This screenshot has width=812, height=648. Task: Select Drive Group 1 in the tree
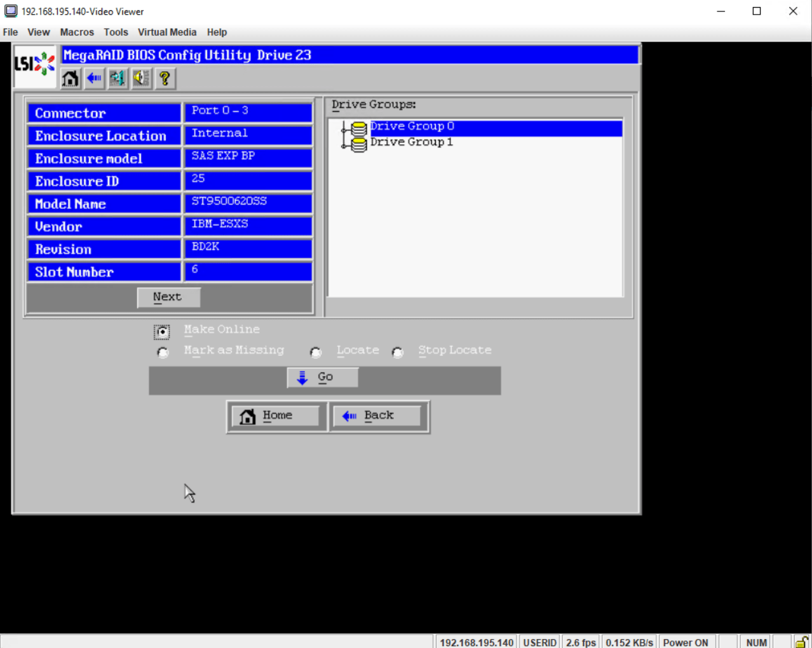coord(411,142)
